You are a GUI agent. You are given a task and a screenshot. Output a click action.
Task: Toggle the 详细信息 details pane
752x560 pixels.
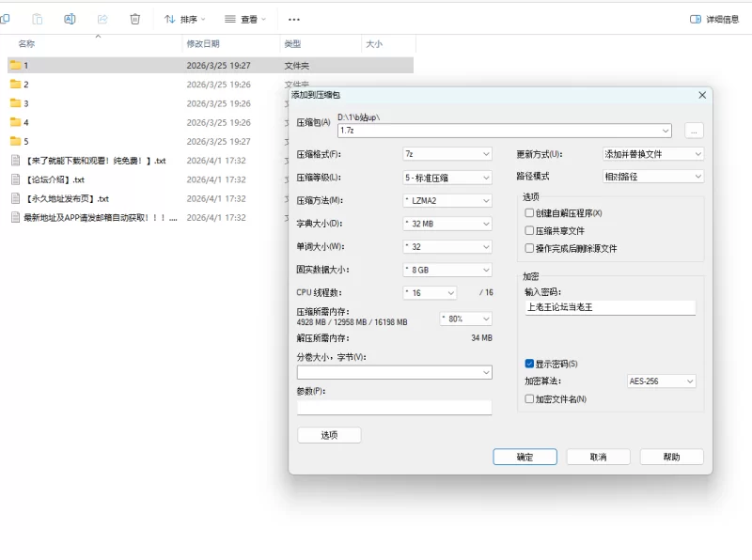pyautogui.click(x=714, y=19)
